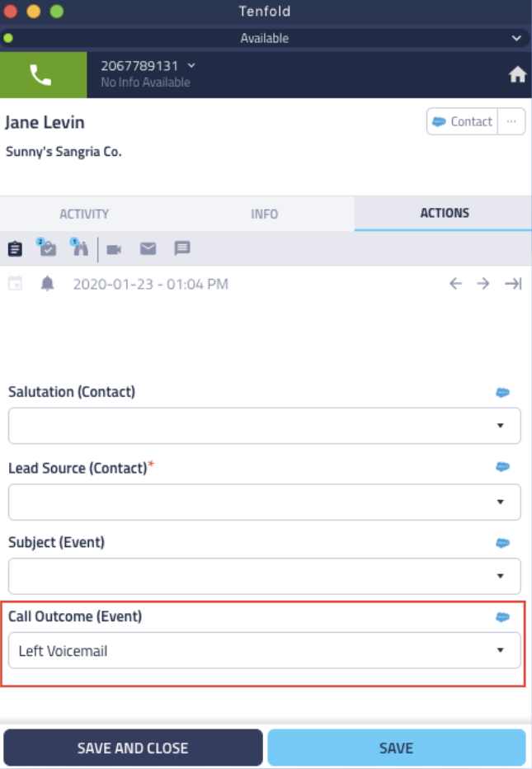Switch to the ACTIVITY tab
The width and height of the screenshot is (532, 769).
(84, 214)
